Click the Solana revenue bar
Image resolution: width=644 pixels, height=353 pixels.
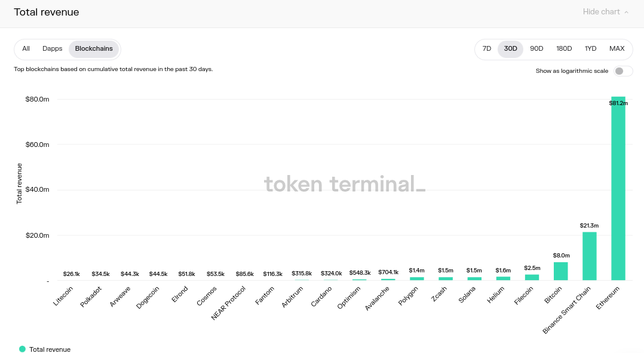tap(474, 279)
